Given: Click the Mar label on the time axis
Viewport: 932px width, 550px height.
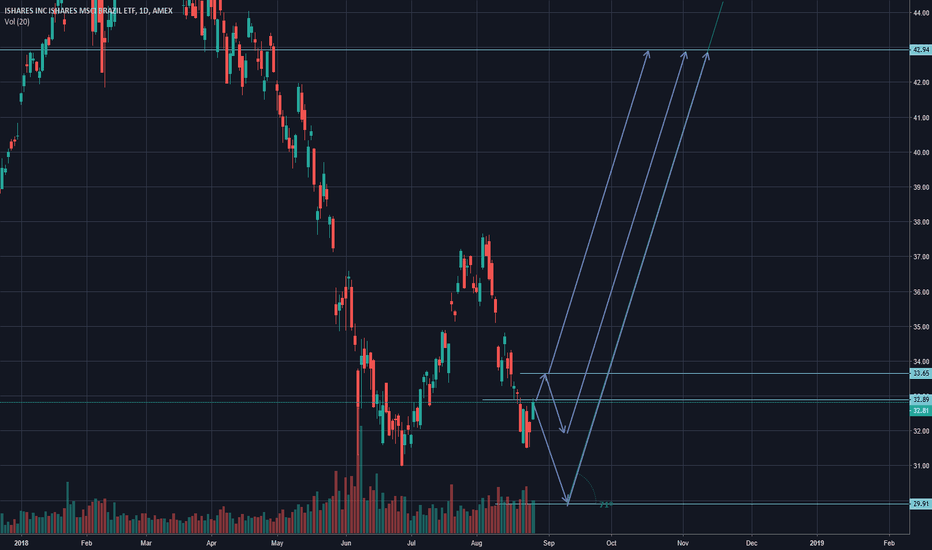Looking at the screenshot, I should (146, 543).
